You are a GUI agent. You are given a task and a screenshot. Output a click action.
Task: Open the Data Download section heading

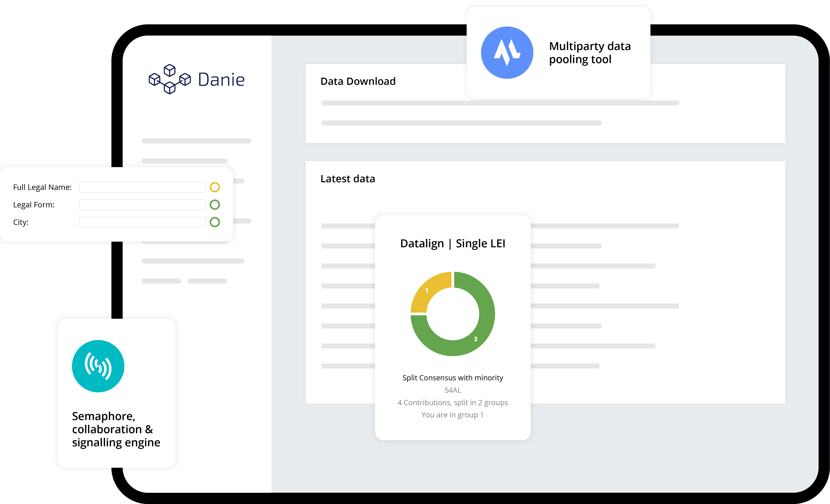pyautogui.click(x=358, y=81)
